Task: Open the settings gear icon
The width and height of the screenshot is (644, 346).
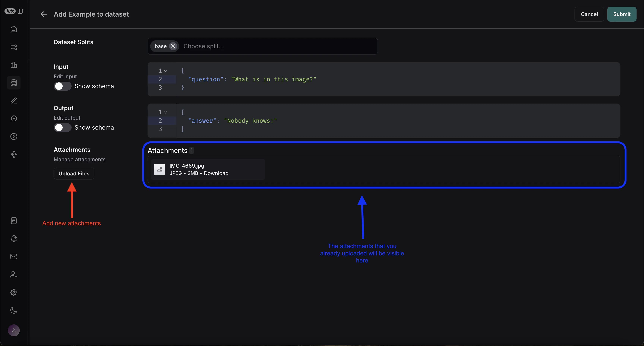Action: click(x=14, y=292)
